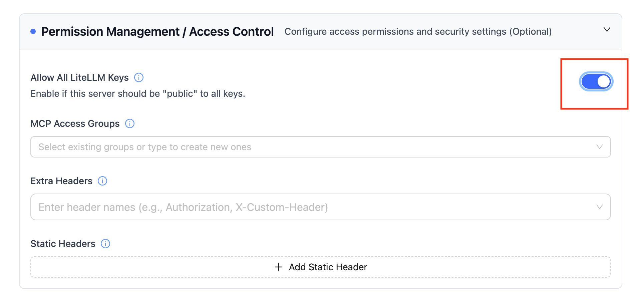This screenshot has height=303, width=644.
Task: Show info for Static Headers via its icon
Action: (105, 244)
